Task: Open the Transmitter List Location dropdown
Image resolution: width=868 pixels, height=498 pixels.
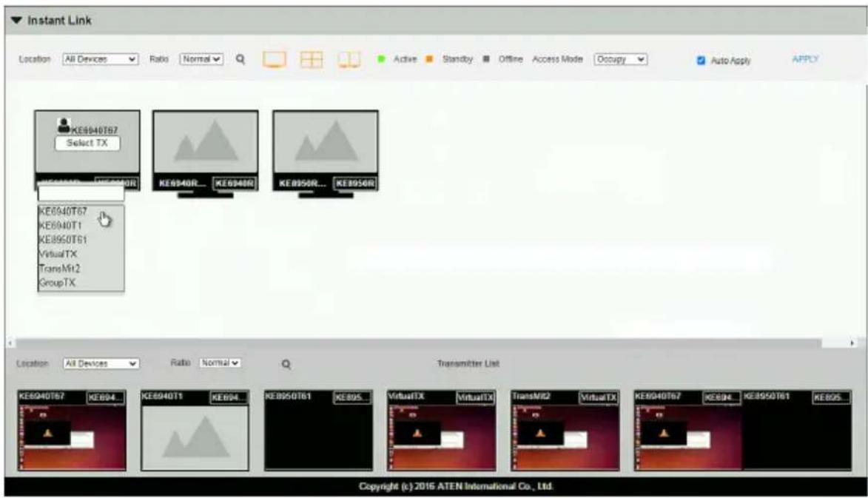Action: tap(101, 363)
